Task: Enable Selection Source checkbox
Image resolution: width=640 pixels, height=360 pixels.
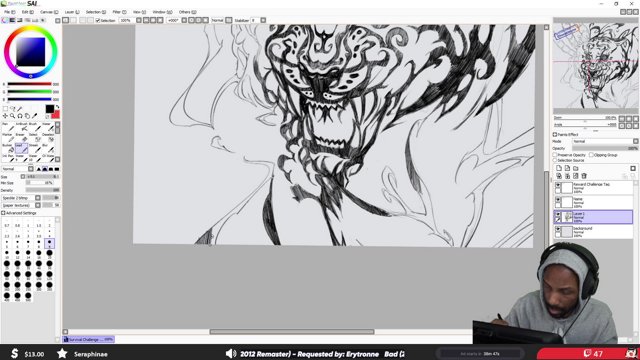Action: click(555, 160)
